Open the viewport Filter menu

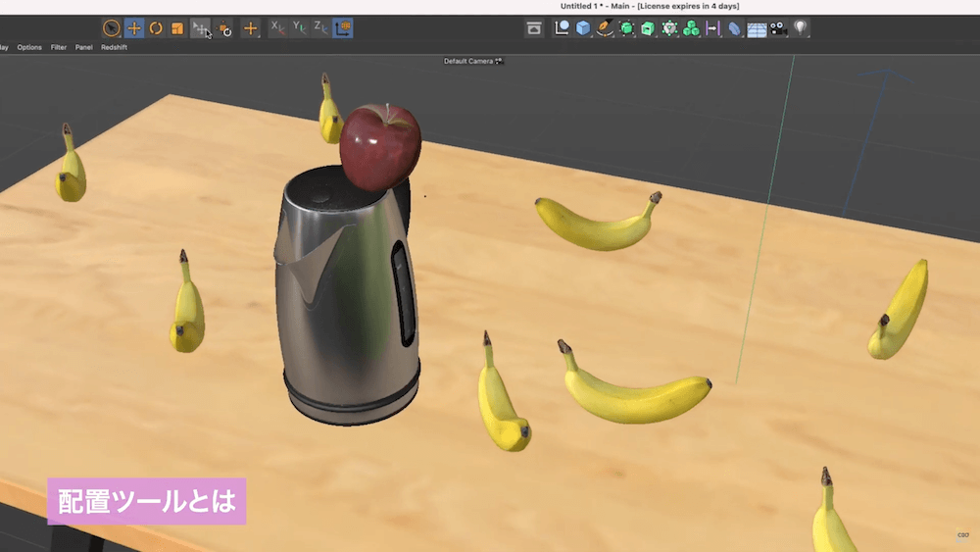(59, 47)
